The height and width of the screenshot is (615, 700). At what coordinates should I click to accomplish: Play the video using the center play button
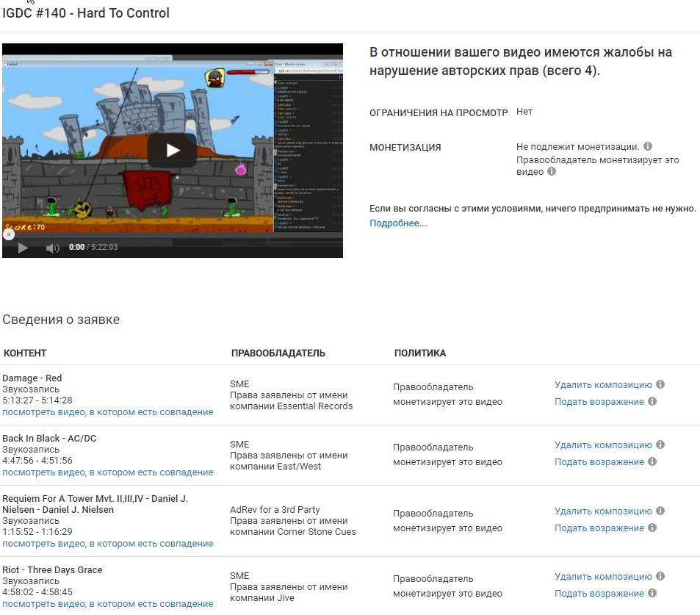click(x=173, y=150)
